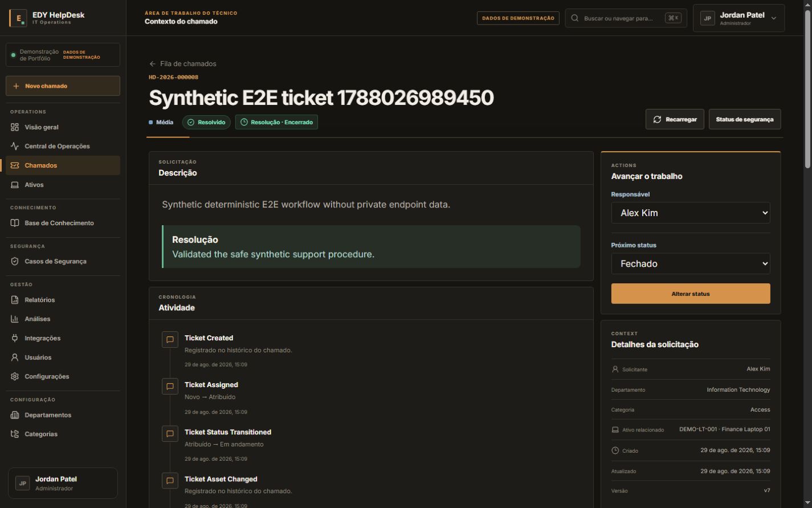Click the Central de Operações pulse icon
This screenshot has height=508, width=812.
15,146
